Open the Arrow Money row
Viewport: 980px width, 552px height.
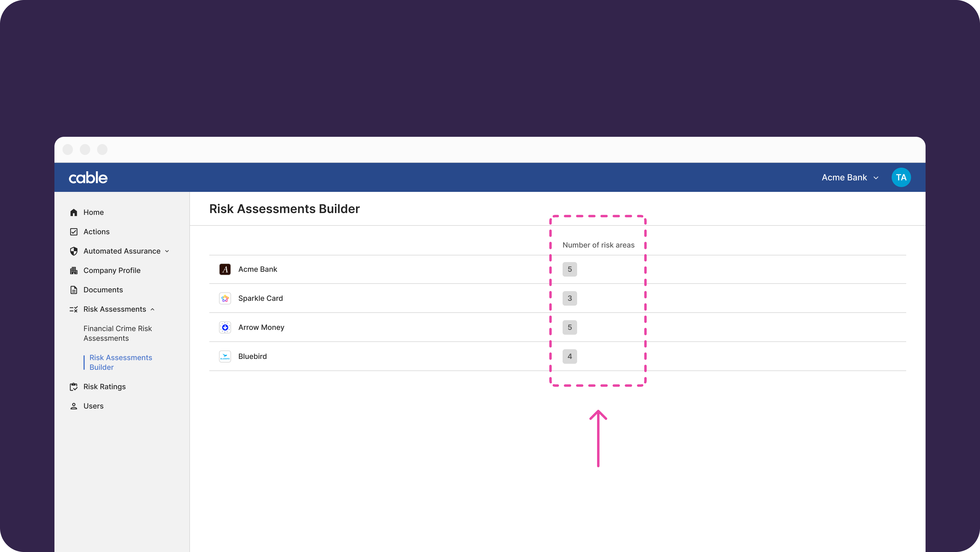click(261, 327)
